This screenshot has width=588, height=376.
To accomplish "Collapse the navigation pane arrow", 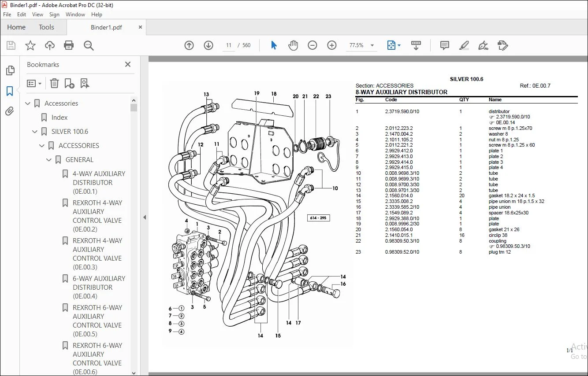I will (145, 217).
